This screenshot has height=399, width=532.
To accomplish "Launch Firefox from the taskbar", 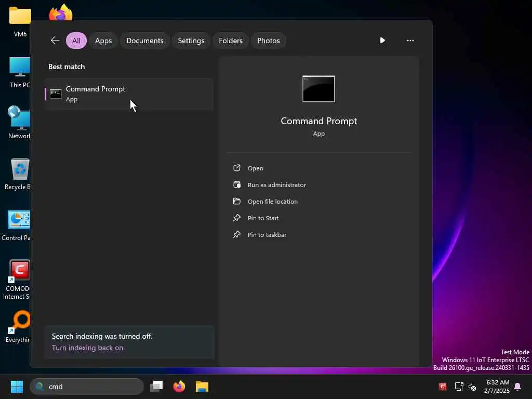I will pos(179,387).
